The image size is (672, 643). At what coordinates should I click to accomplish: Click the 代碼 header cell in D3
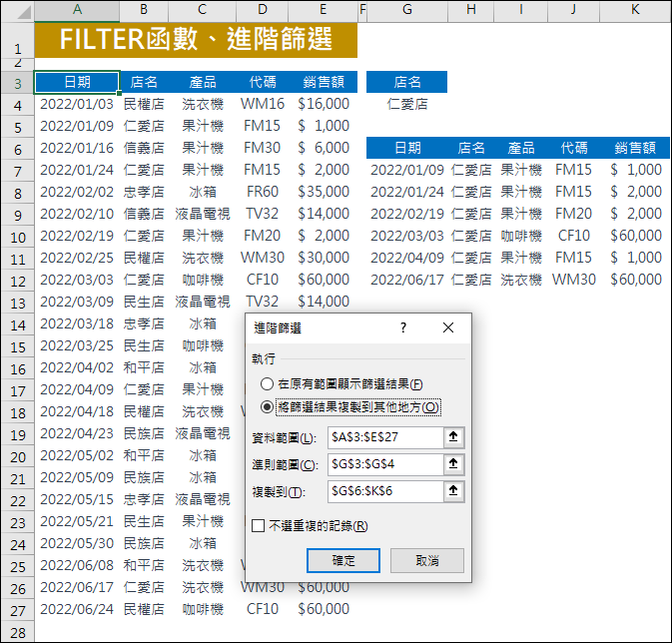point(263,82)
